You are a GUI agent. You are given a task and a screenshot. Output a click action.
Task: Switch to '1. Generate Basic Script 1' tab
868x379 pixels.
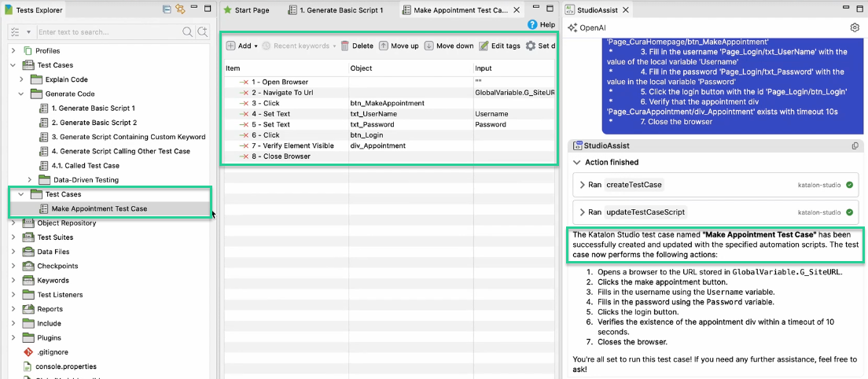click(336, 10)
